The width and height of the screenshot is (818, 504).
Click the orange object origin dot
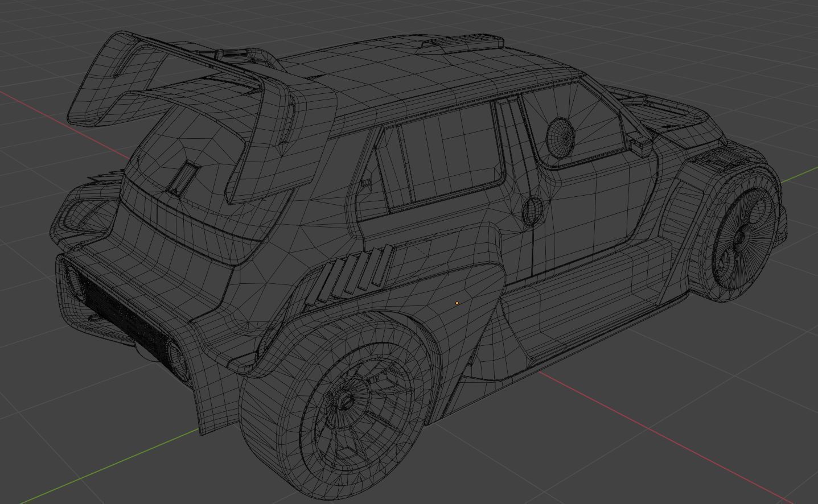(x=457, y=303)
